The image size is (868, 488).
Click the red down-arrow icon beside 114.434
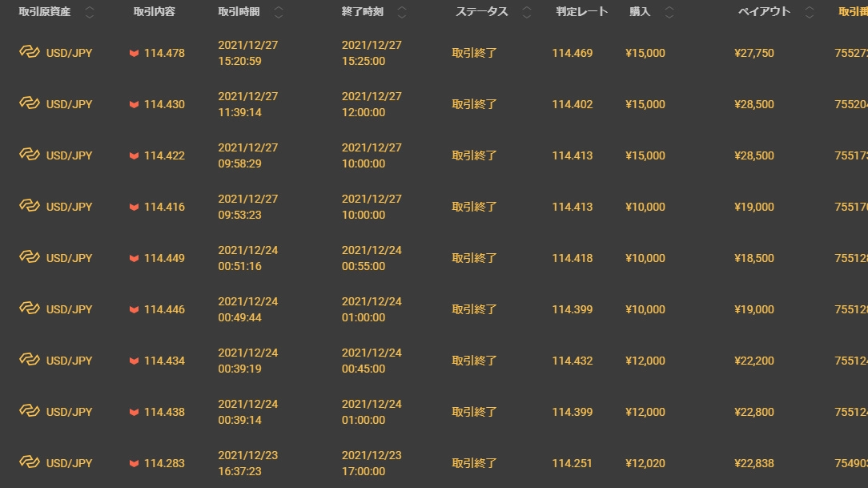click(x=134, y=361)
